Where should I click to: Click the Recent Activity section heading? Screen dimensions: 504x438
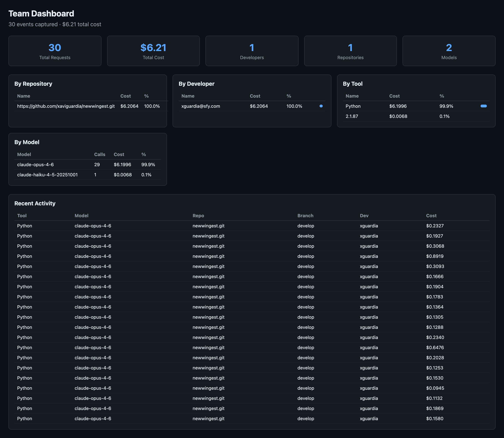tap(35, 203)
